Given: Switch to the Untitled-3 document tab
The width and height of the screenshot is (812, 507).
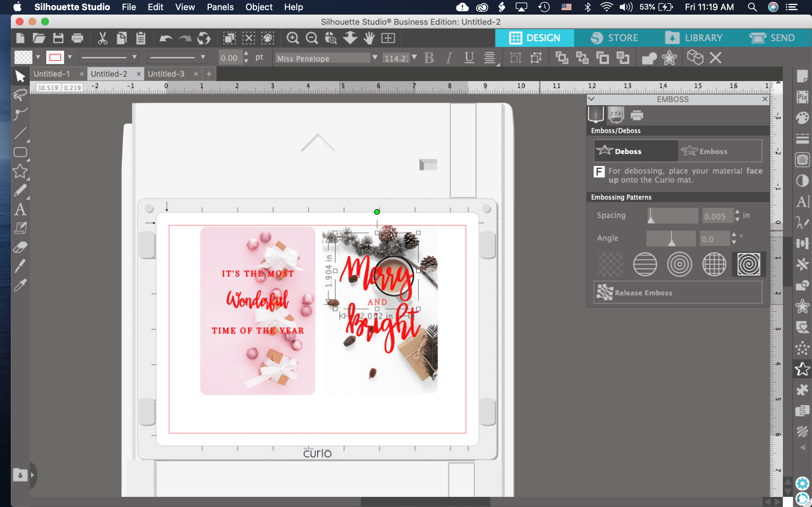Looking at the screenshot, I should pos(166,74).
